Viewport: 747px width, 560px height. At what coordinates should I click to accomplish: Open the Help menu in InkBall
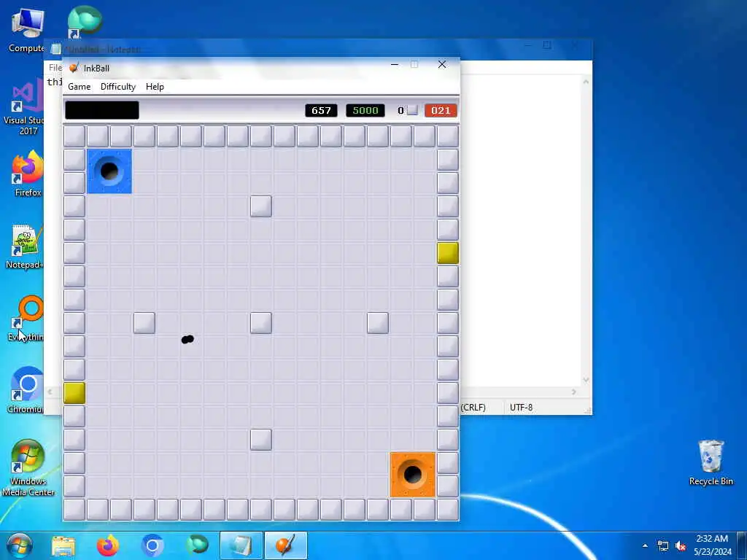coord(155,87)
